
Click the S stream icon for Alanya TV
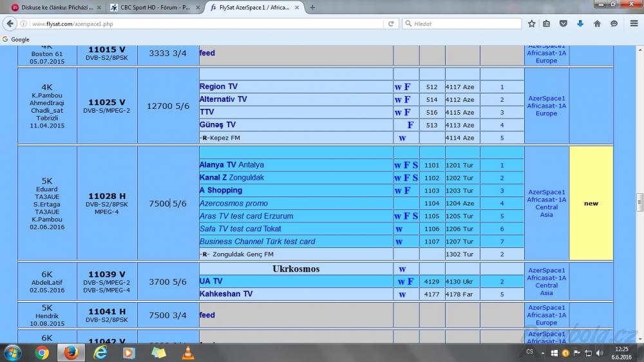pyautogui.click(x=415, y=165)
